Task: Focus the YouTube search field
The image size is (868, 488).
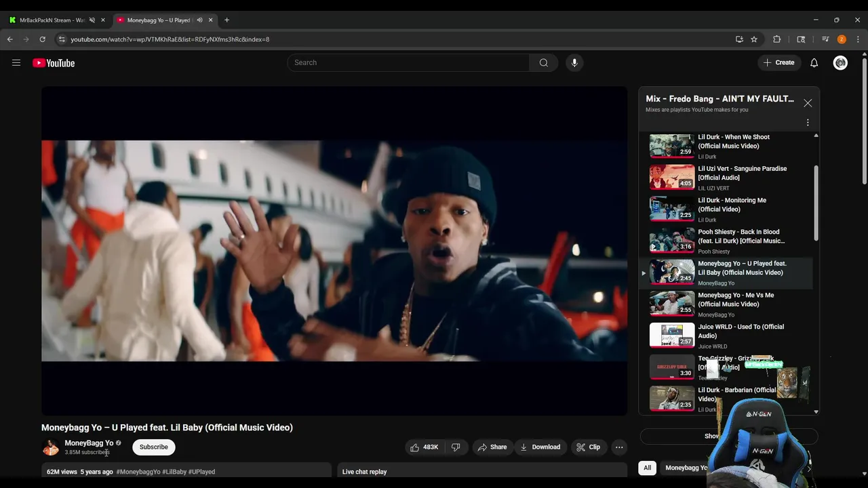Action: pyautogui.click(x=408, y=62)
